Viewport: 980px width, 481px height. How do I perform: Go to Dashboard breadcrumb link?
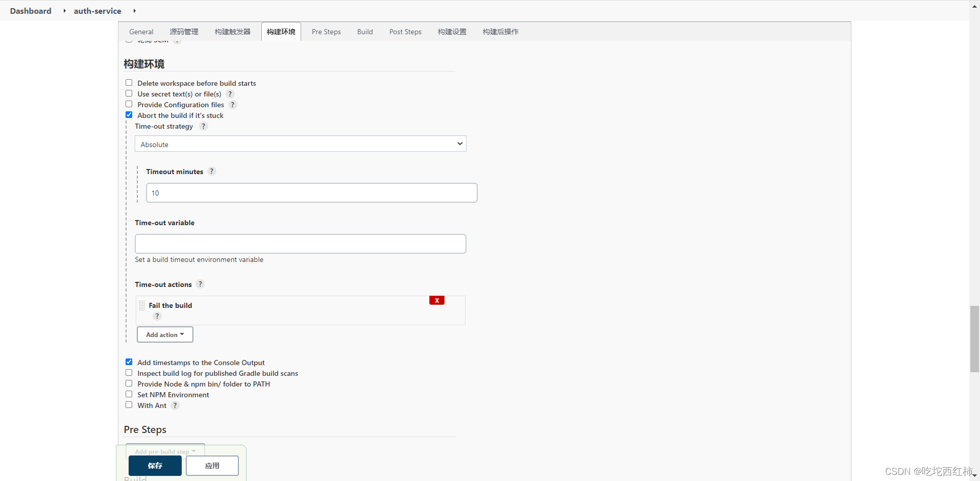31,11
